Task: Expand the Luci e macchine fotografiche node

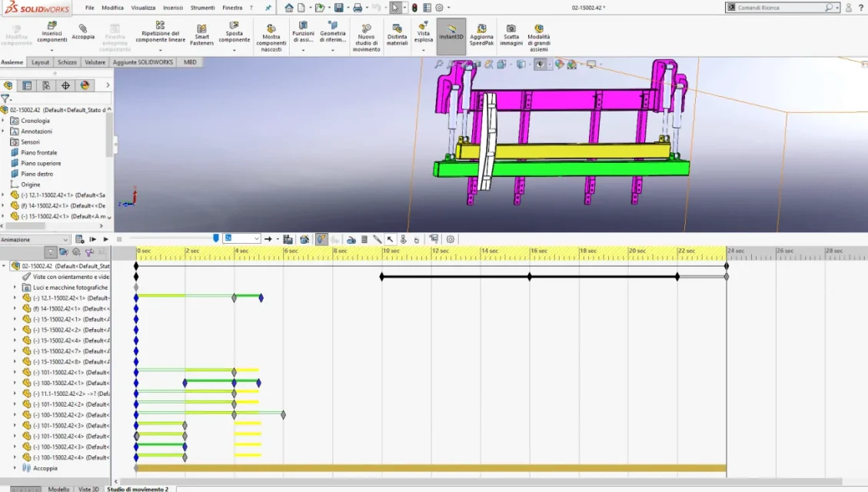Action: 15,288
